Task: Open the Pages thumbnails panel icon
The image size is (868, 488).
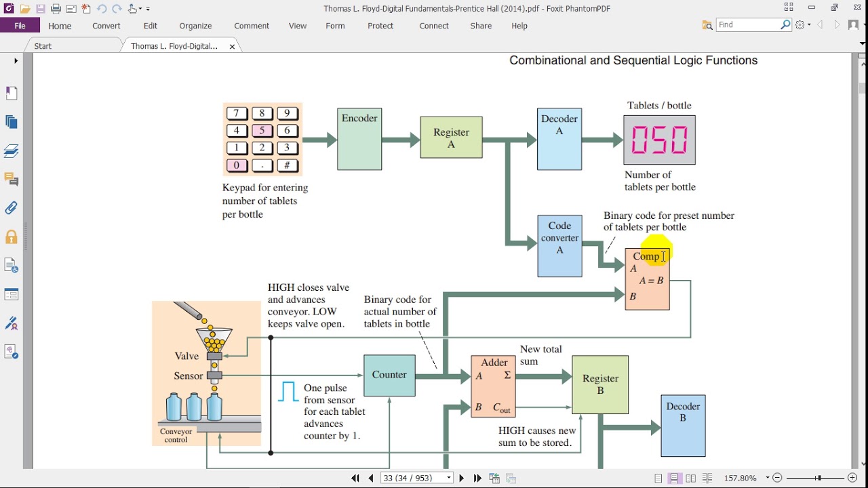Action: (12, 122)
